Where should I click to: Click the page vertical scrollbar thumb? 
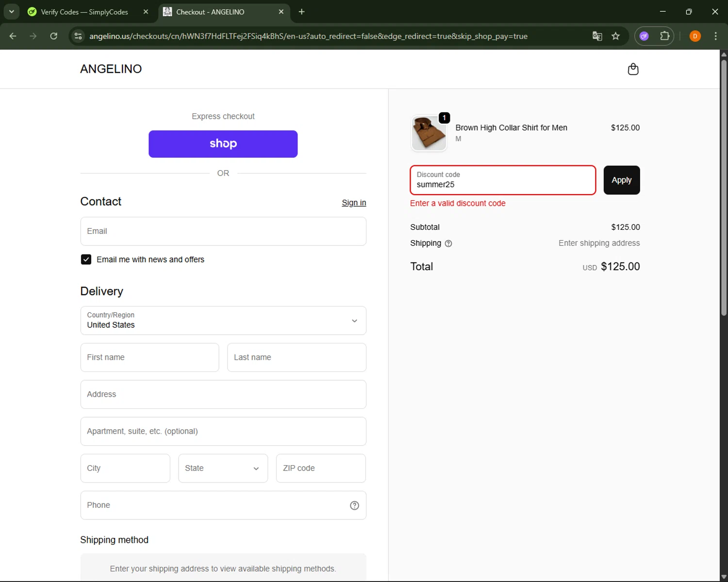point(724,187)
